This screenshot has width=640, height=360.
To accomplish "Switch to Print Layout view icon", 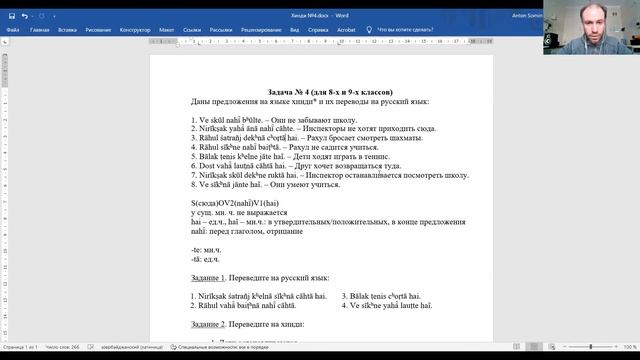I will [534, 347].
